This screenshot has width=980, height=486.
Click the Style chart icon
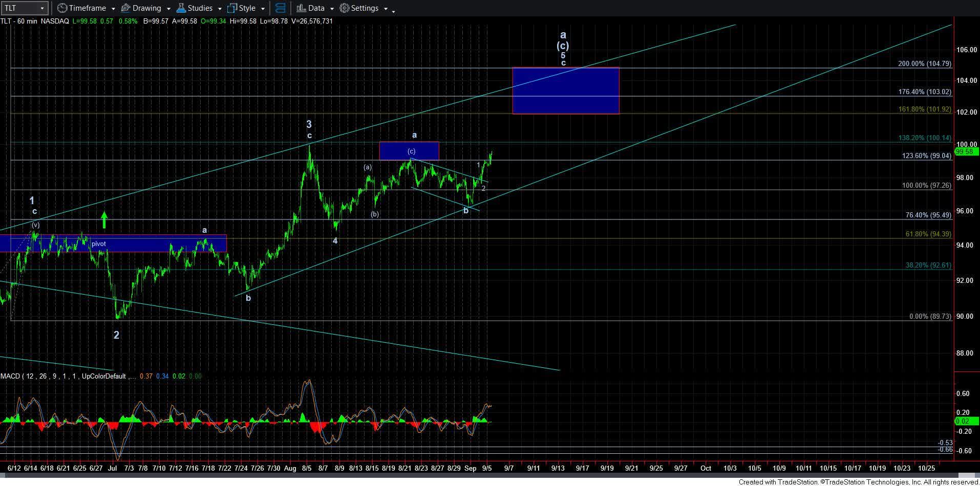(231, 8)
